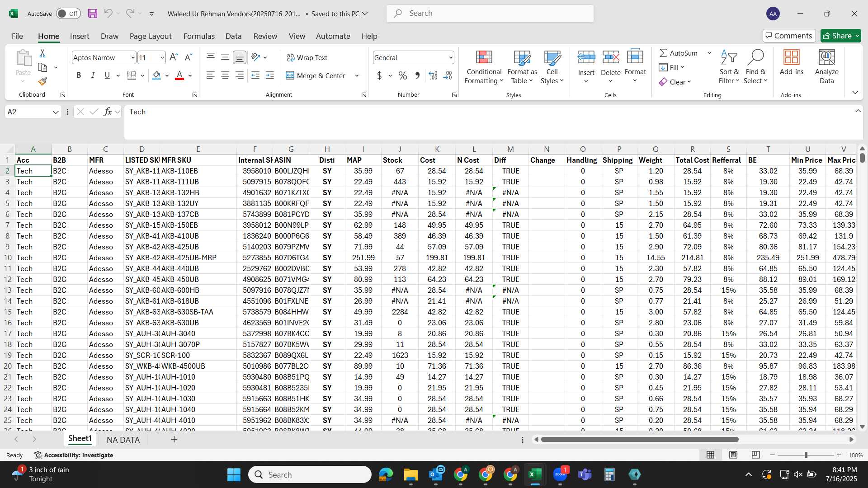The height and width of the screenshot is (488, 868).
Task: Switch to the NA DATA sheet tab
Action: pyautogui.click(x=123, y=440)
